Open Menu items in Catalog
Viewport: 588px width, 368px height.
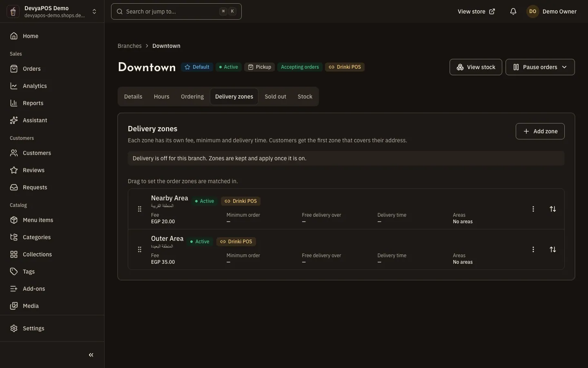[52, 220]
